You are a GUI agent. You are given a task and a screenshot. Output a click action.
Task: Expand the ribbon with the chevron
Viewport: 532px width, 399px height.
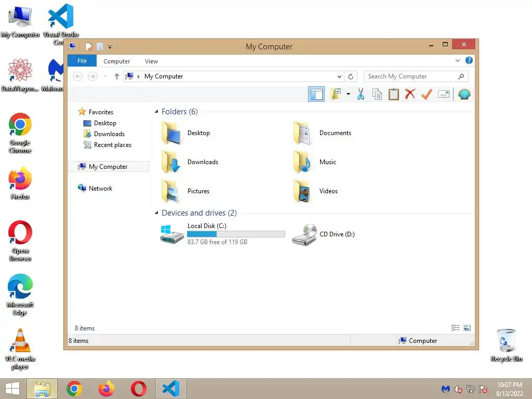tap(457, 60)
